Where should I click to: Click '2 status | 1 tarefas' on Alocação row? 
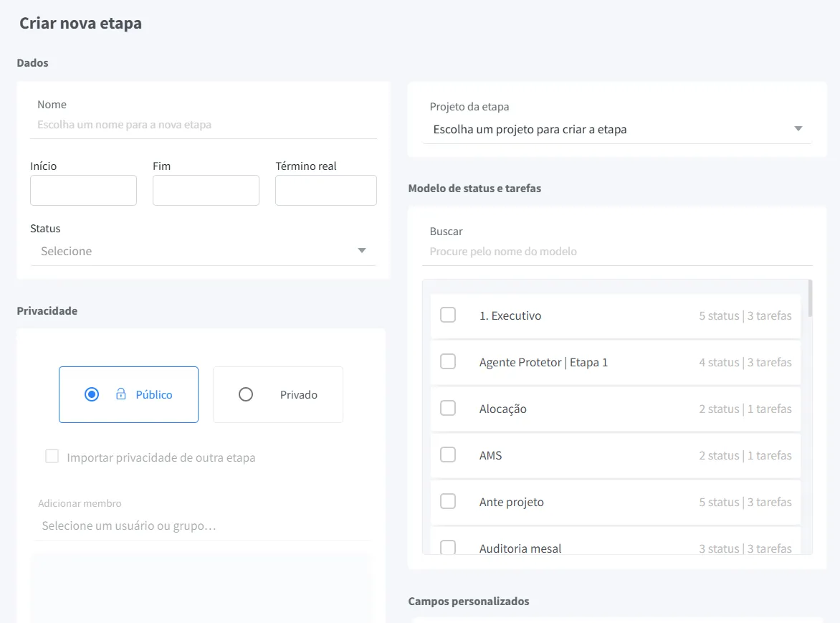point(745,409)
